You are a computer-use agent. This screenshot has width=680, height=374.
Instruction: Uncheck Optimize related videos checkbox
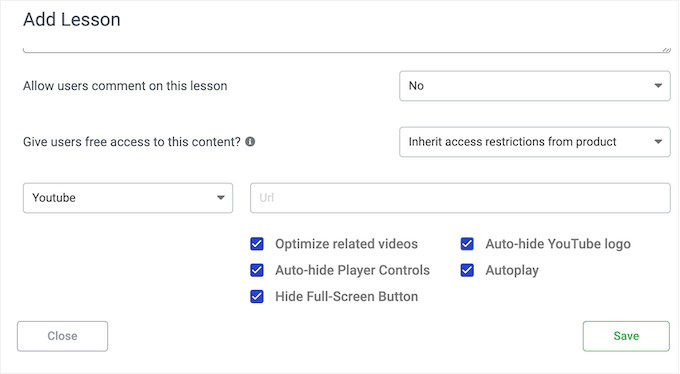point(257,244)
